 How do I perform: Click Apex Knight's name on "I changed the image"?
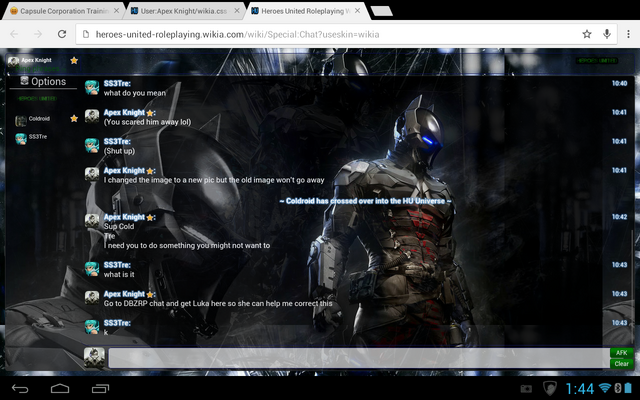click(124, 170)
